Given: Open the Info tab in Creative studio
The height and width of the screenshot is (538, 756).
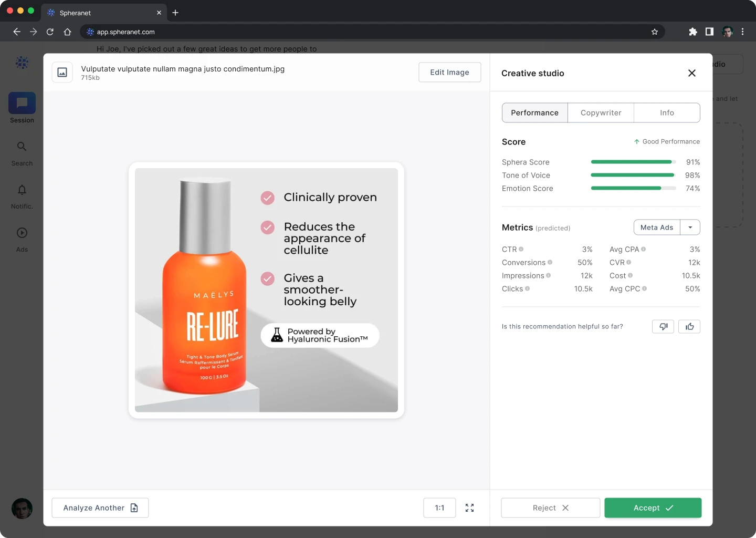Looking at the screenshot, I should click(x=667, y=112).
